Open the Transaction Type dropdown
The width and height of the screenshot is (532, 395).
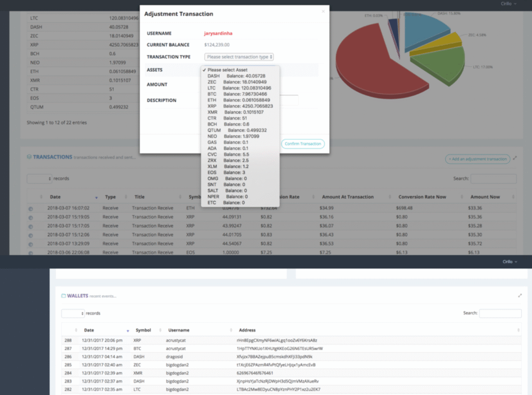pos(239,57)
